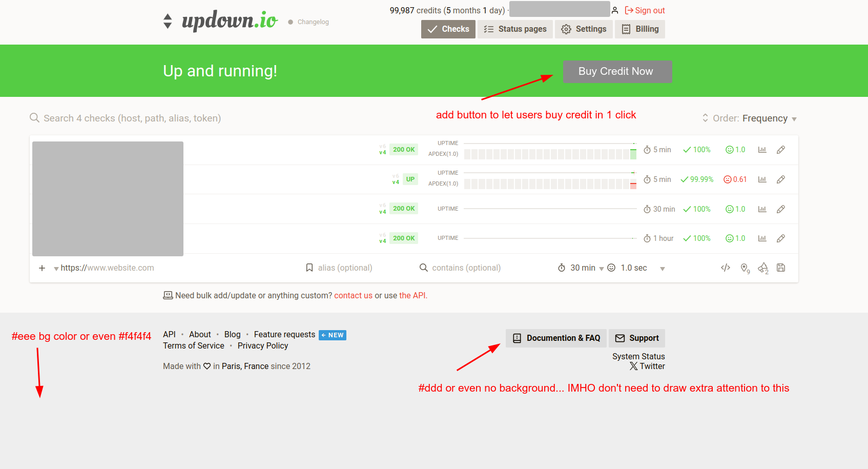Viewport: 868px width, 469px height.
Task: Expand the https:// protocol dropdown
Action: pyautogui.click(x=57, y=268)
